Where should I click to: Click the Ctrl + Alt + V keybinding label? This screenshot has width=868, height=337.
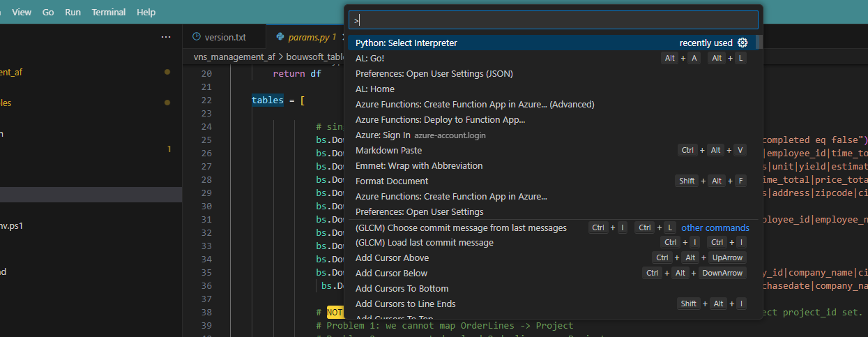click(x=712, y=150)
